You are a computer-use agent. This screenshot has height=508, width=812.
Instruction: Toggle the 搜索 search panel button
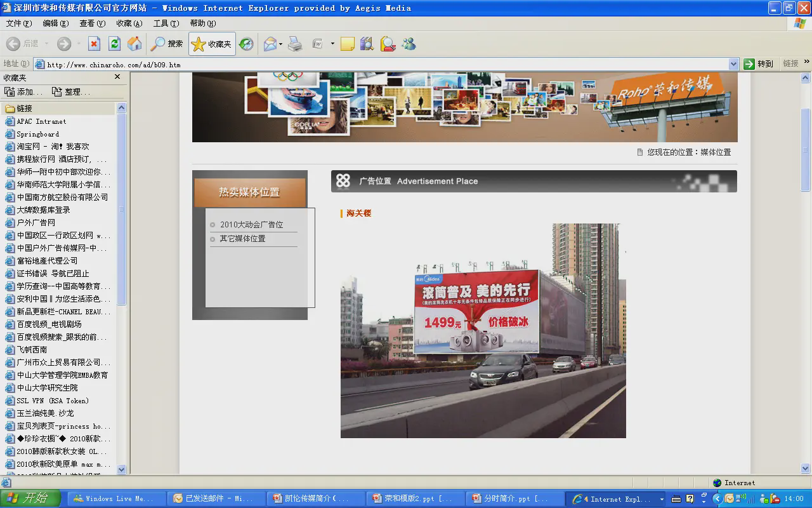(x=167, y=44)
